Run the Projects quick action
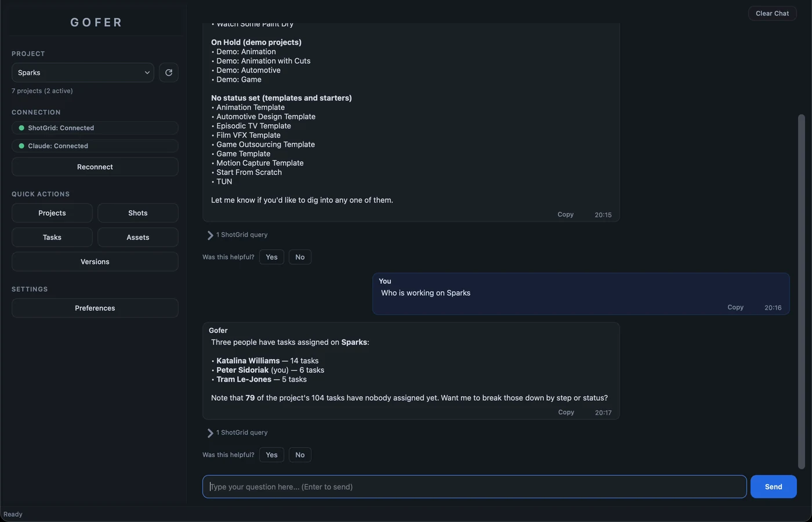Screen dimensions: 812x522 [x=52, y=213]
